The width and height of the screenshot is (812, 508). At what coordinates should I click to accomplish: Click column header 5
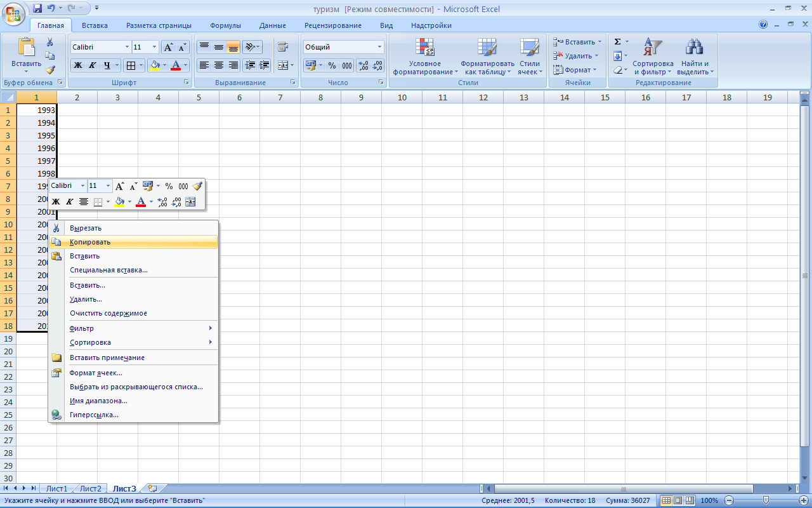coord(199,97)
